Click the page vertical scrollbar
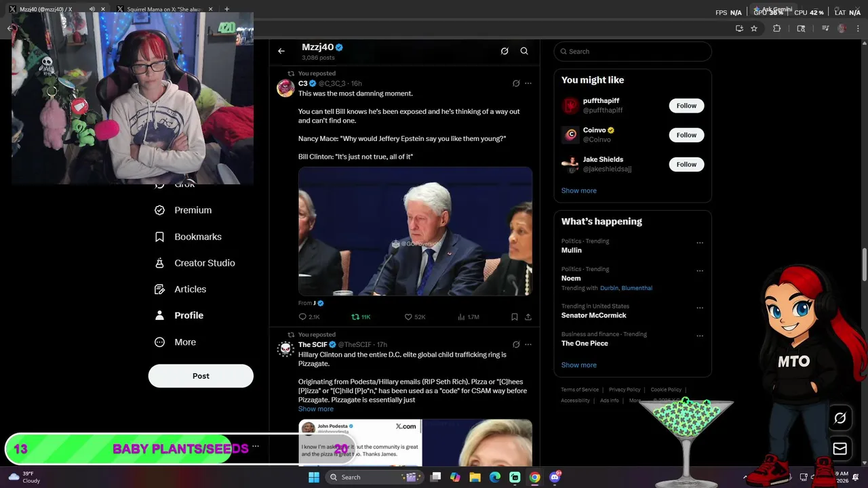The width and height of the screenshot is (868, 488). click(864, 265)
